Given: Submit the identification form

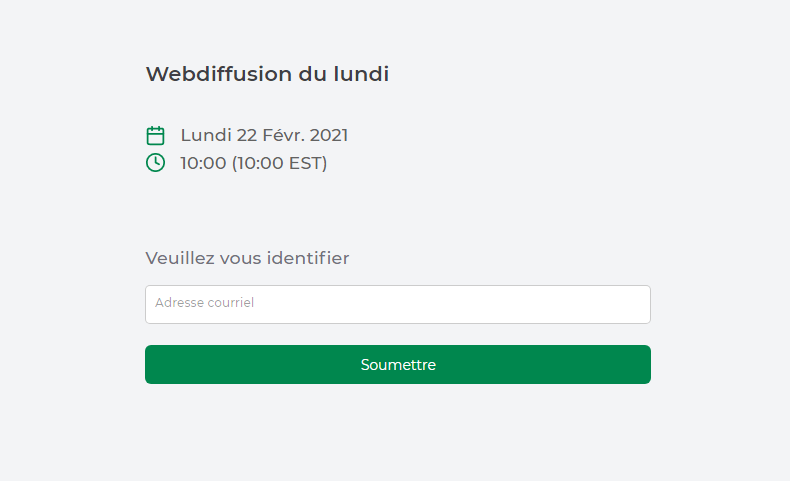Looking at the screenshot, I should coord(398,364).
